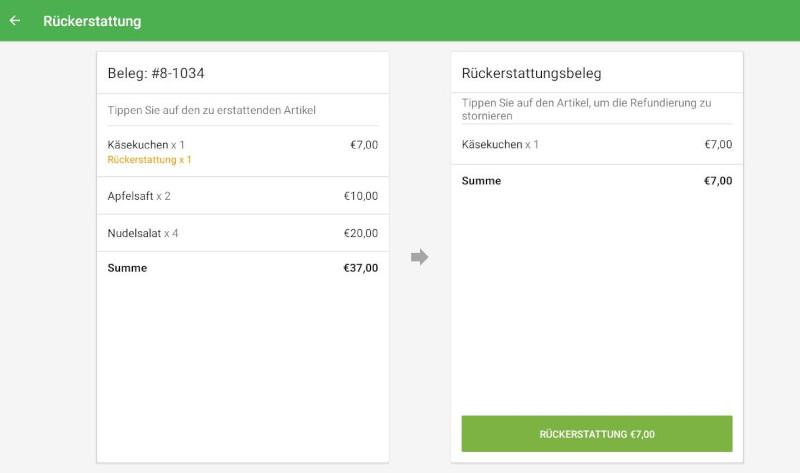Viewport: 800px width, 473px height.
Task: Click the 'Tippen Sie auf den zu erstattenden Artikel' hint
Action: [x=212, y=110]
